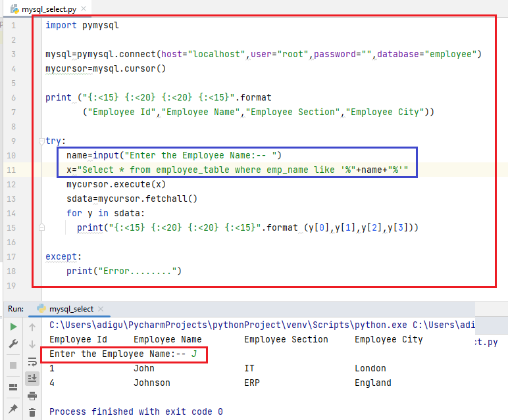Viewport: 508px width, 420px height.
Task: Click 'Process finished with exit code 0' text
Action: [136, 411]
